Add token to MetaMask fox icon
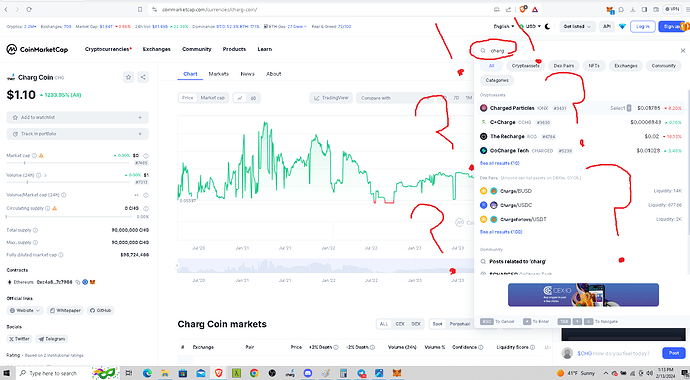Viewport: 690px width, 380px height. coord(92,282)
